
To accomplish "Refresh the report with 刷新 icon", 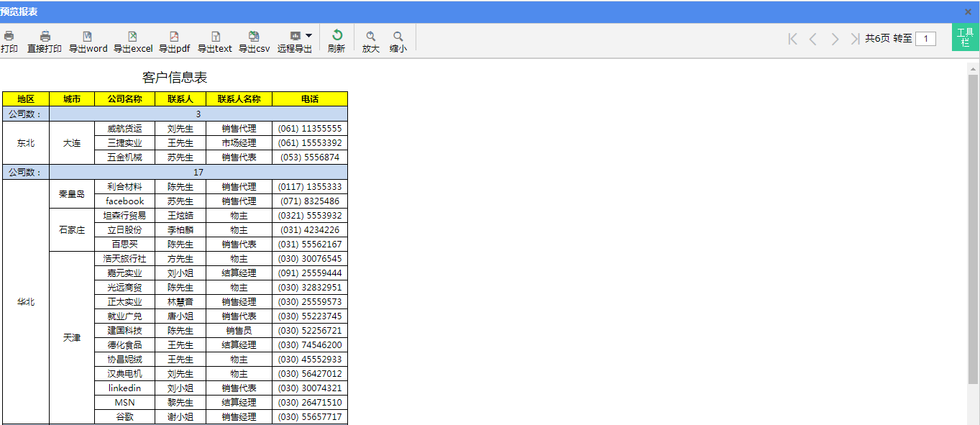I will [x=336, y=37].
